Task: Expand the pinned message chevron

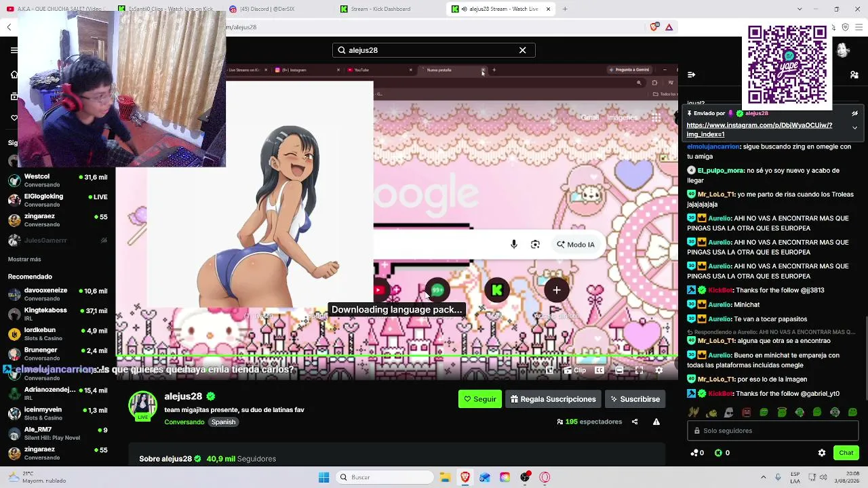Action: (854, 127)
